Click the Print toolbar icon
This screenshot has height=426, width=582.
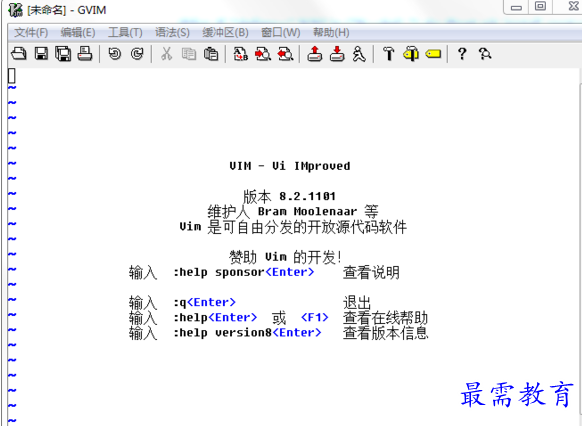pyautogui.click(x=85, y=54)
